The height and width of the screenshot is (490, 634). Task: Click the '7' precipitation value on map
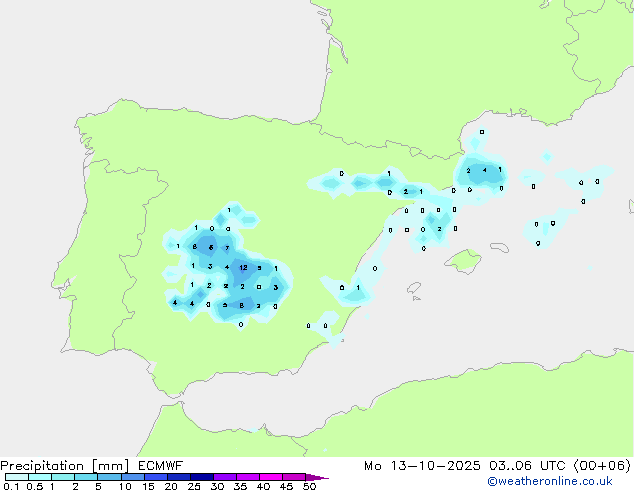click(x=227, y=248)
